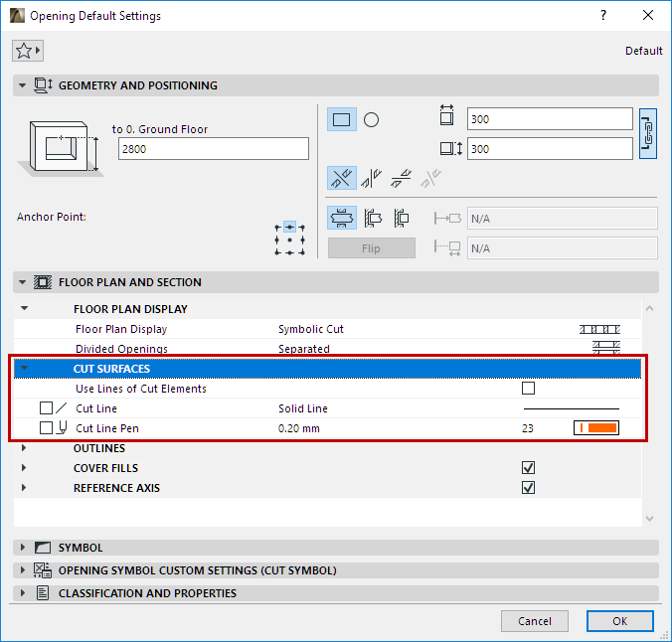Click the Geometry and Positioning panel icon
This screenshot has height=642, width=672.
pos(43,85)
